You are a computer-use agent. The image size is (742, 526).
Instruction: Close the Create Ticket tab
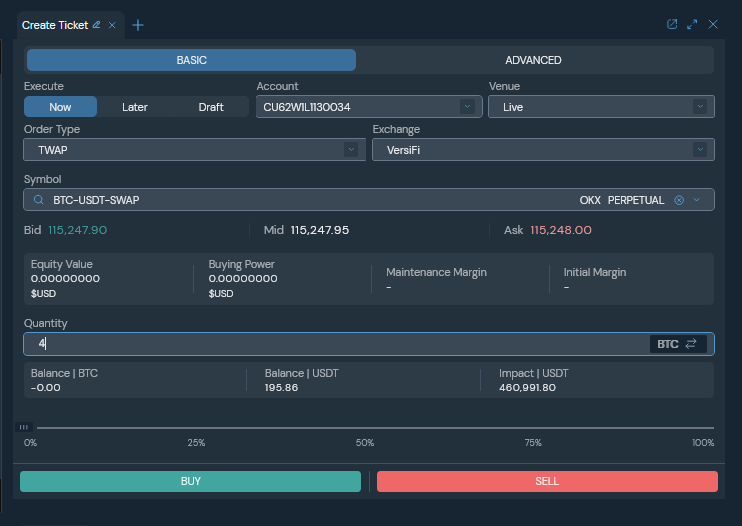112,25
